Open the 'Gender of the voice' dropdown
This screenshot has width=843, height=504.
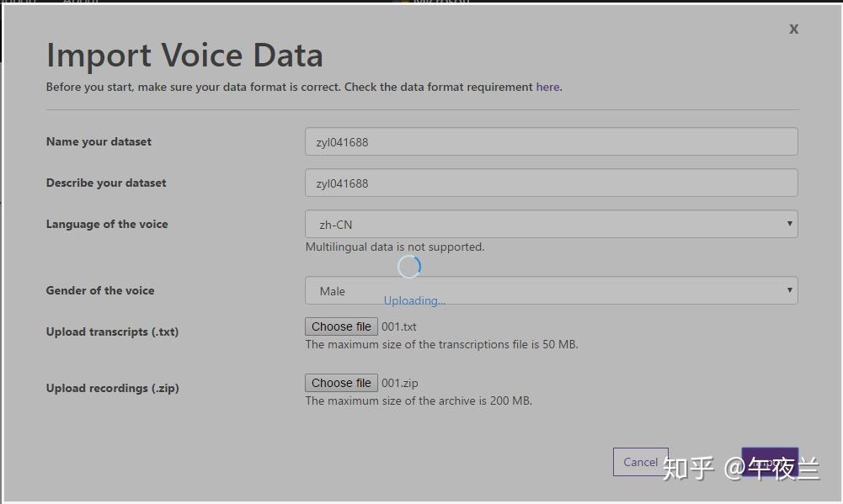tap(551, 291)
